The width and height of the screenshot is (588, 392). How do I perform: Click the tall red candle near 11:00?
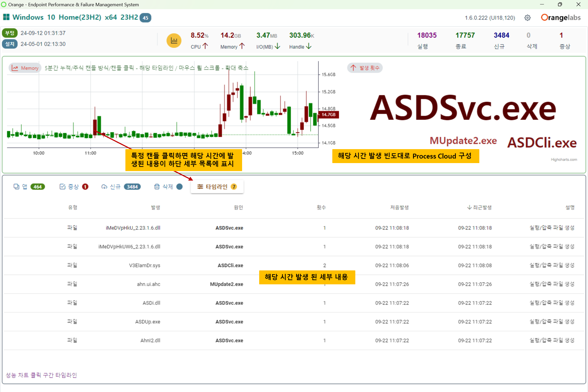tap(95, 127)
